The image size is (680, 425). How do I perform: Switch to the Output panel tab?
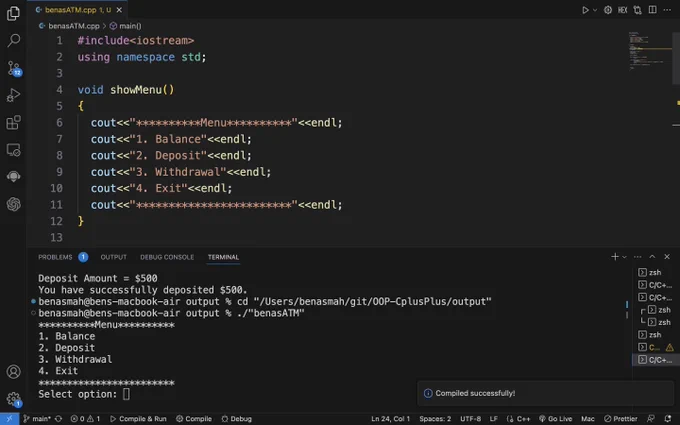click(114, 257)
